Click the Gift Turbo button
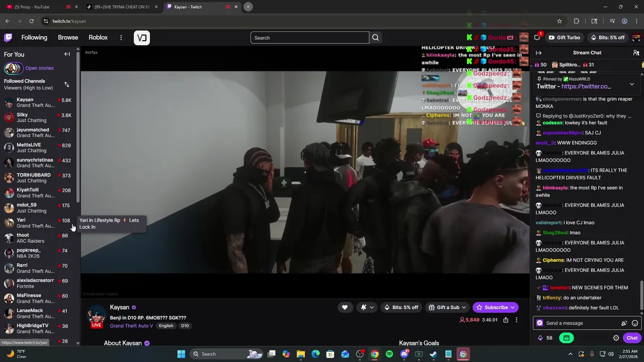 pyautogui.click(x=564, y=38)
